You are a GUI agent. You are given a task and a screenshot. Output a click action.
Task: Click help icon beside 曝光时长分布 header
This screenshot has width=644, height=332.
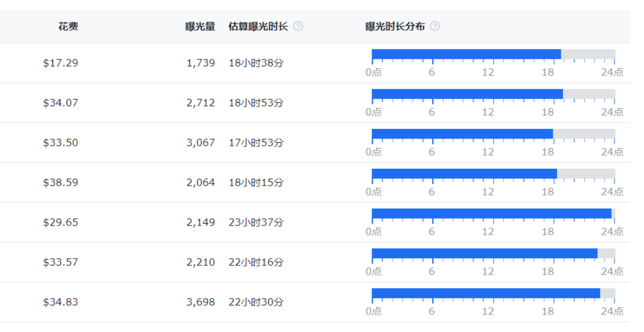[434, 27]
